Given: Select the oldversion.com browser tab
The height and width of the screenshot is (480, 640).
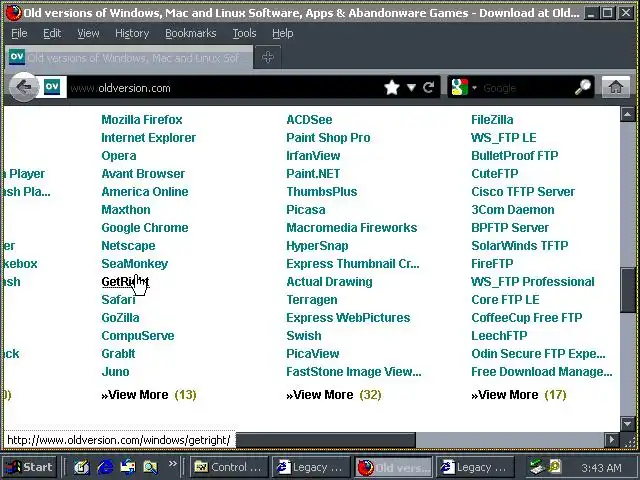Looking at the screenshot, I should coord(129,58).
